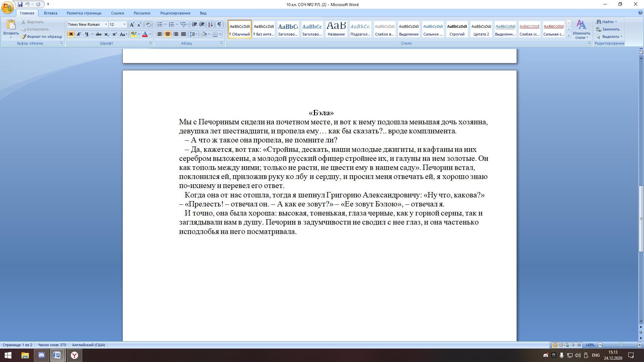
Task: Decrease paragraph indent
Action: click(194, 24)
